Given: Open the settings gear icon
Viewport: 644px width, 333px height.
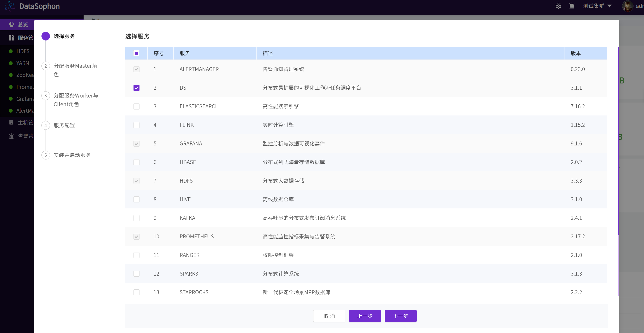Looking at the screenshot, I should 558,6.
